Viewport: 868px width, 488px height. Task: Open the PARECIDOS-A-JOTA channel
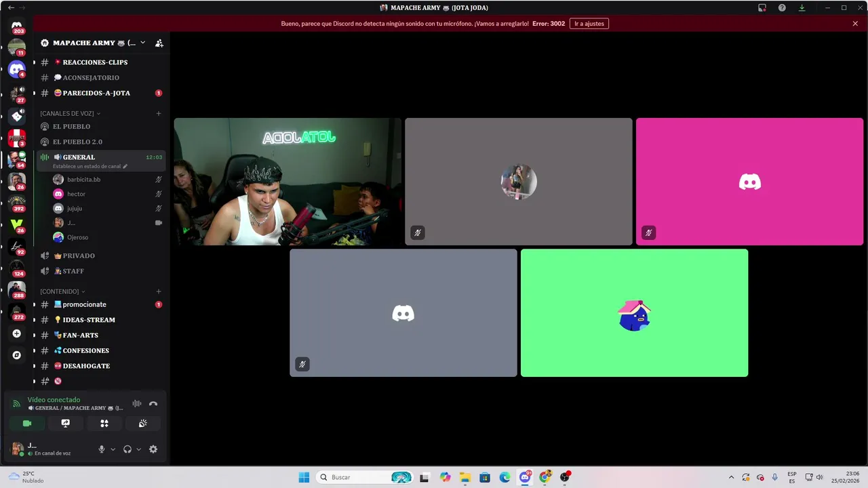click(96, 93)
